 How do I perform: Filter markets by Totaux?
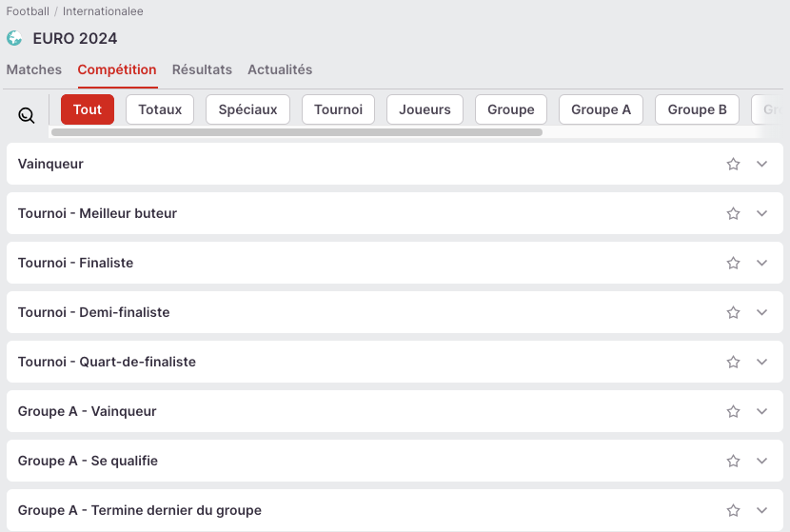pyautogui.click(x=160, y=109)
